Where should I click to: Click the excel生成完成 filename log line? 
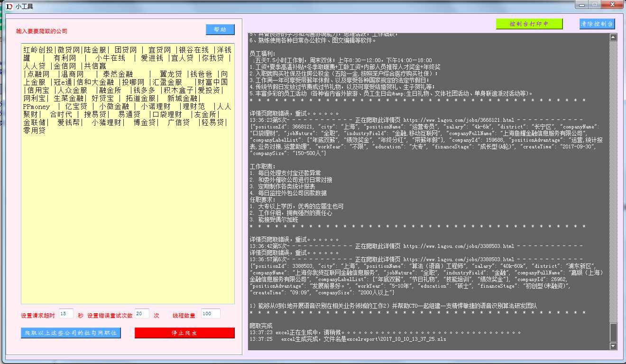point(348,339)
